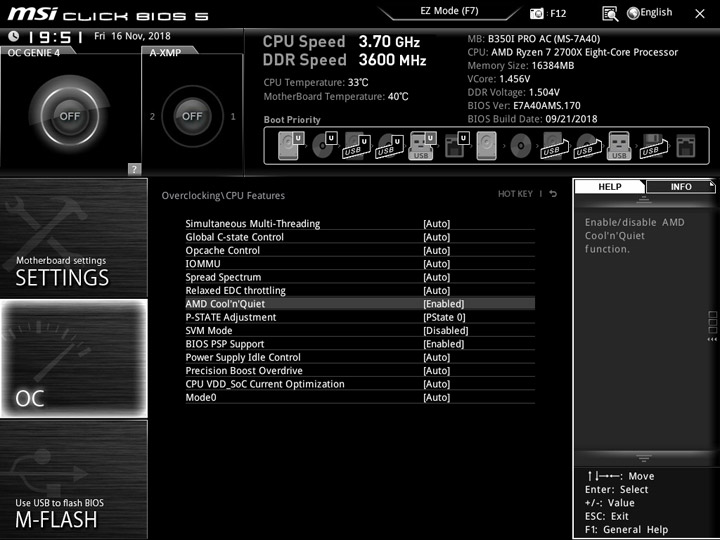Choose A-XMP profile 1
Image resolution: width=720 pixels, height=540 pixels.
pyautogui.click(x=233, y=116)
